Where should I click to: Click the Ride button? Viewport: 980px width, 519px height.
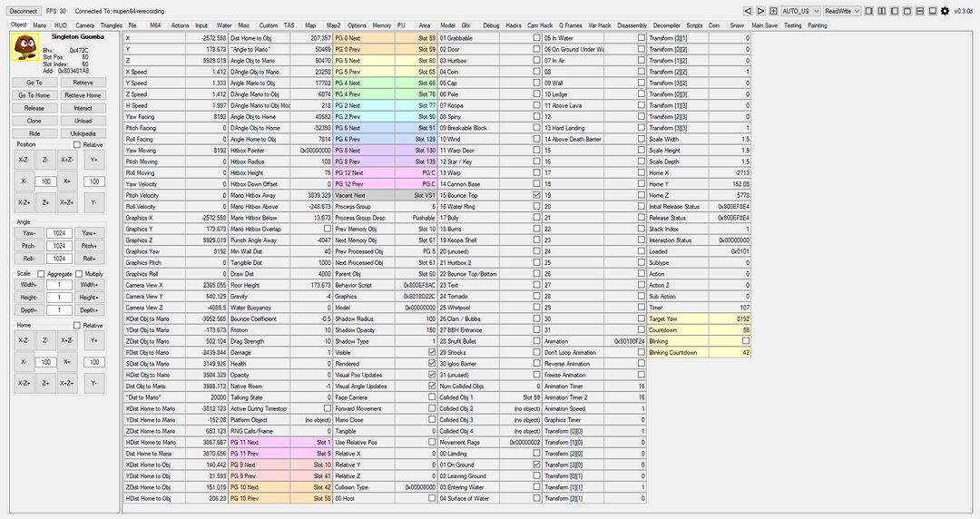click(34, 133)
